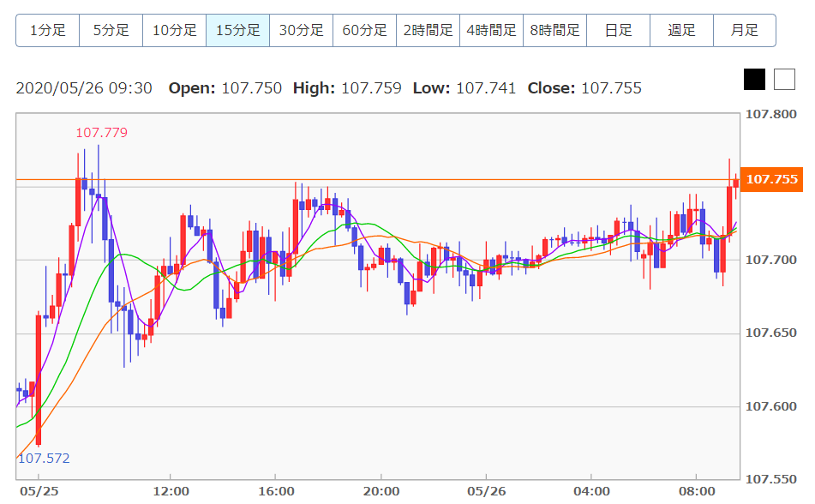Select the 1分足 timeframe tab
Screen dimensions: 815x504
pos(48,31)
